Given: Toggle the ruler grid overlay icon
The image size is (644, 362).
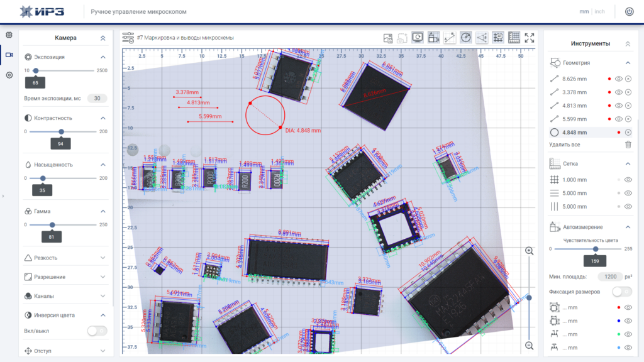Looking at the screenshot, I should 514,38.
